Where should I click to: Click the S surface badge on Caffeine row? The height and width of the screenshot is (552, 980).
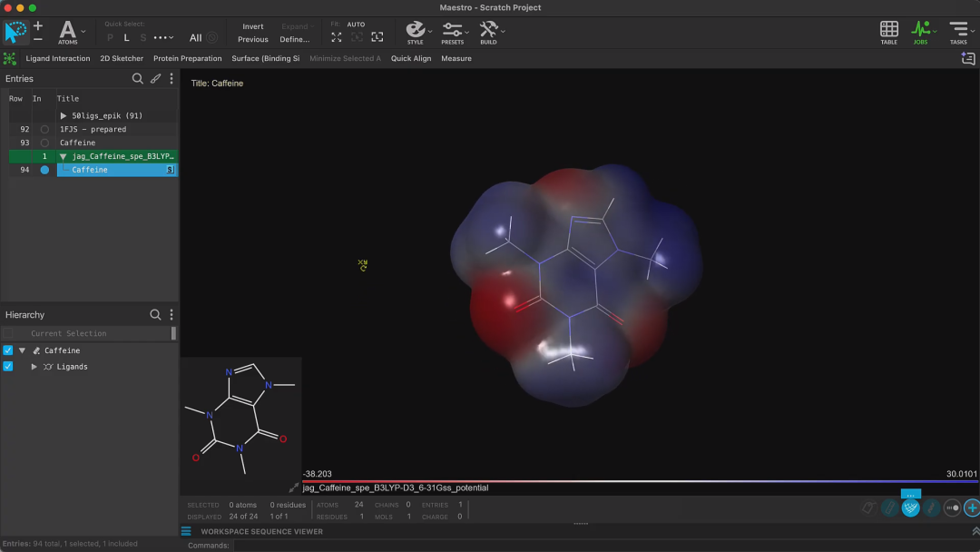170,170
